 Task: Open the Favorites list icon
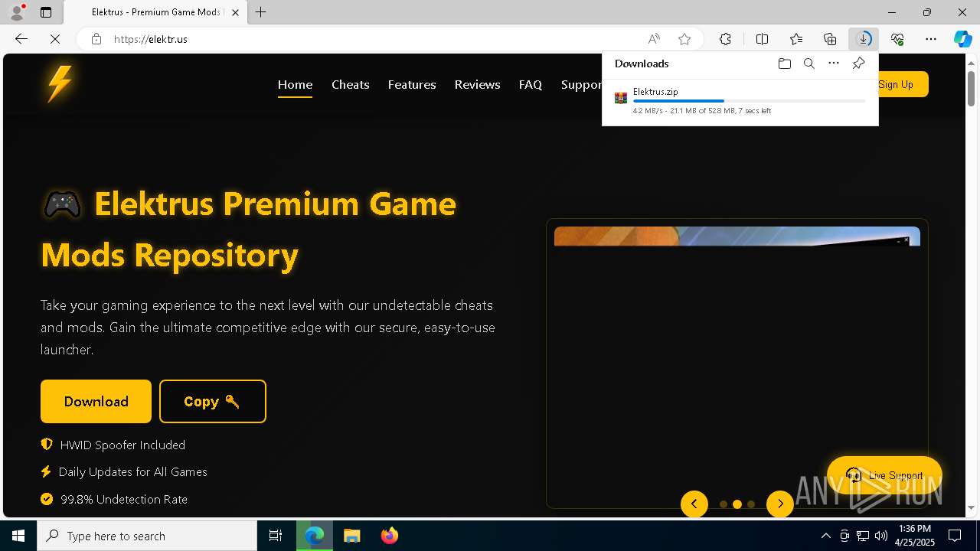pos(796,39)
